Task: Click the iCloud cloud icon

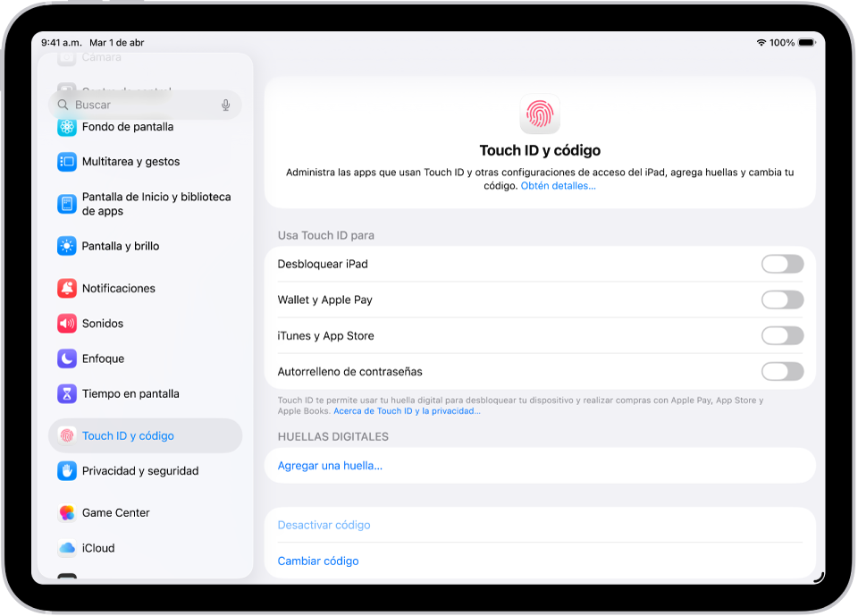Action: [x=67, y=548]
